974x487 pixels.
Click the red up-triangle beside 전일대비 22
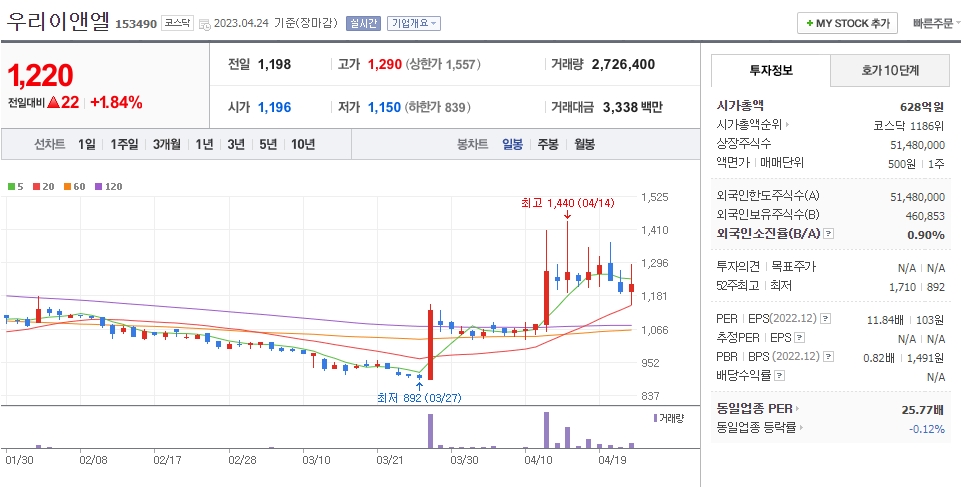(53, 103)
